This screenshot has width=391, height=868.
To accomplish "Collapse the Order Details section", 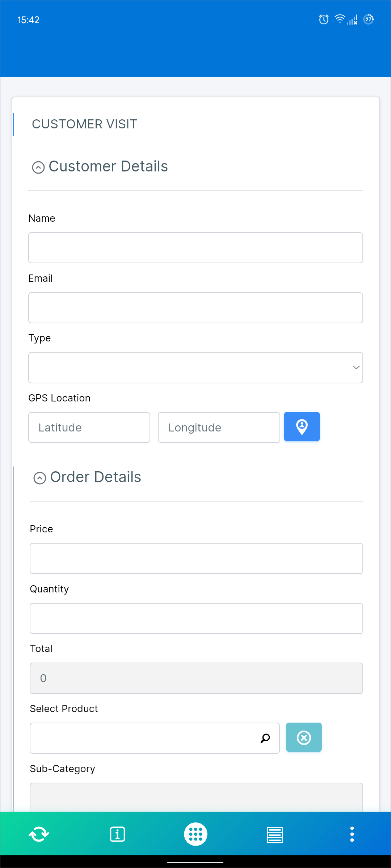I will (40, 478).
